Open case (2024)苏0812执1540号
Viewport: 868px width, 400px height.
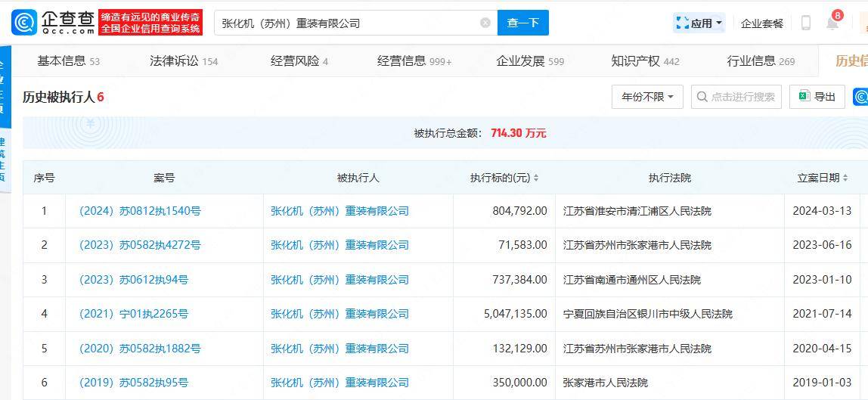point(140,211)
